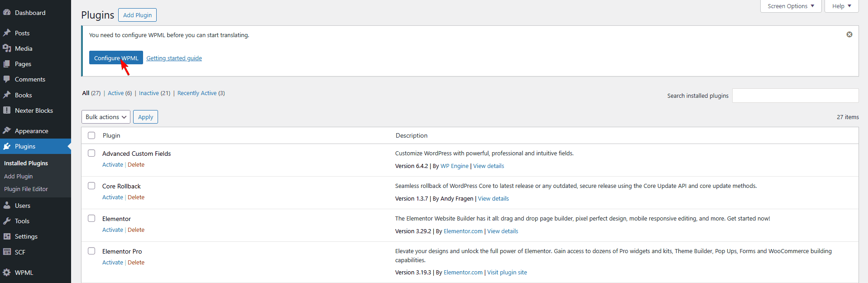Open the Getting started guide link
This screenshot has height=283, width=868.
(174, 58)
